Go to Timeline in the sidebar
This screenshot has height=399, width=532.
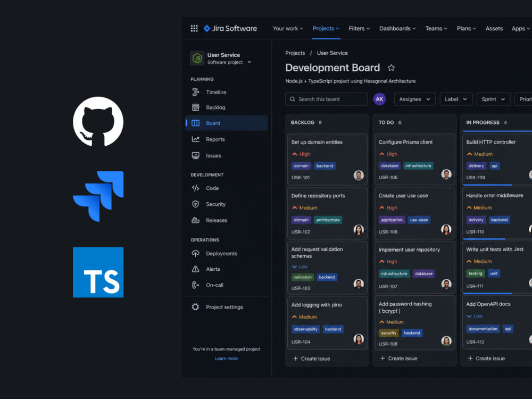(x=216, y=92)
